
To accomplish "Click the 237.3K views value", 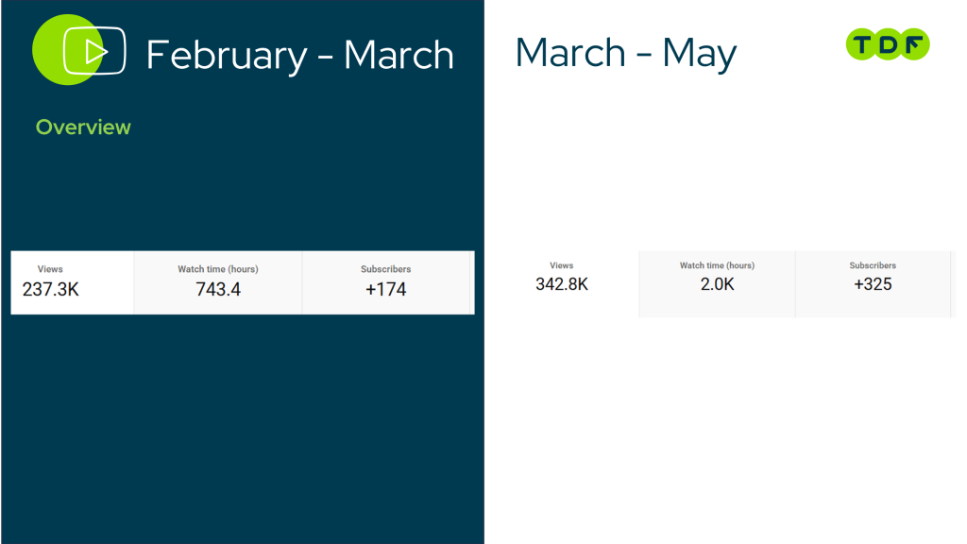I will [x=51, y=289].
